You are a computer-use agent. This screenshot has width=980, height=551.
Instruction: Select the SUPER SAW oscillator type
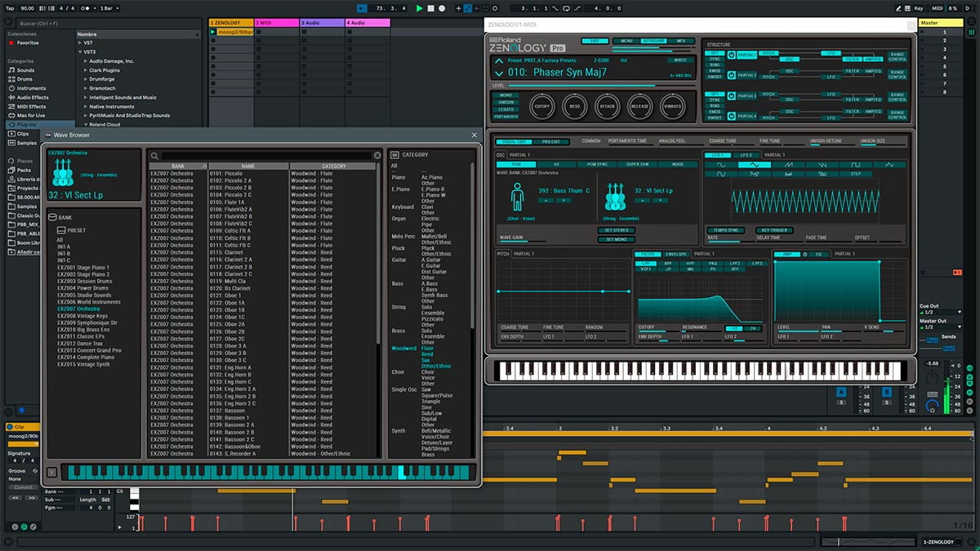(x=637, y=164)
